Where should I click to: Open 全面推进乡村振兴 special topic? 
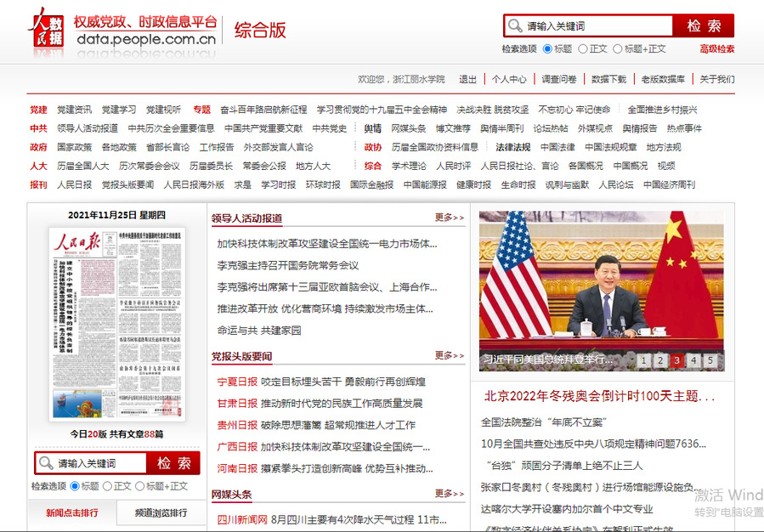click(x=662, y=110)
